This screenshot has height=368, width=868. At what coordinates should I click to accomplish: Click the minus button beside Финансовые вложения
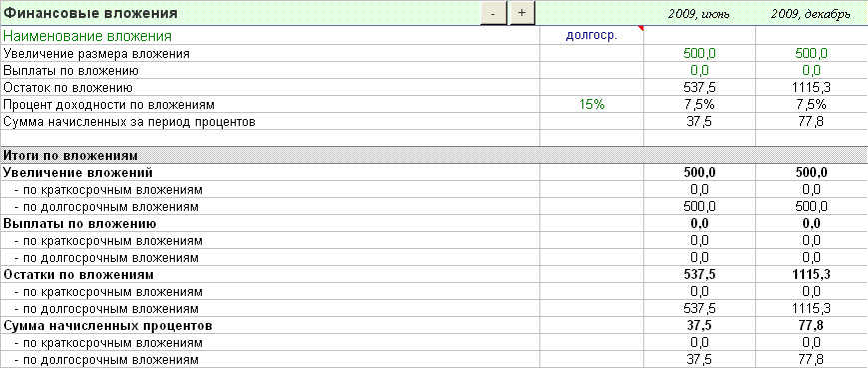[x=493, y=13]
